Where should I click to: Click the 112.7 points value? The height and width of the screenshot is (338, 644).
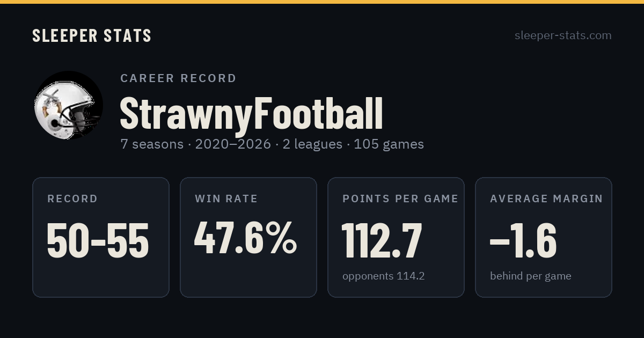coord(382,241)
